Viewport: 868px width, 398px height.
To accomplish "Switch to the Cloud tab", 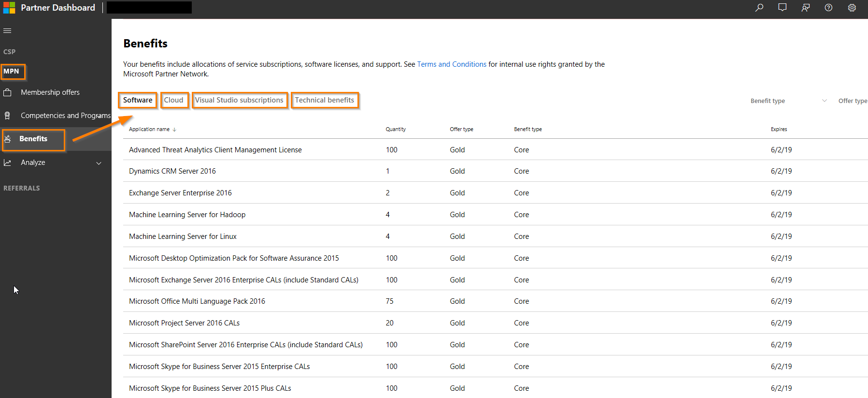I will [x=174, y=100].
